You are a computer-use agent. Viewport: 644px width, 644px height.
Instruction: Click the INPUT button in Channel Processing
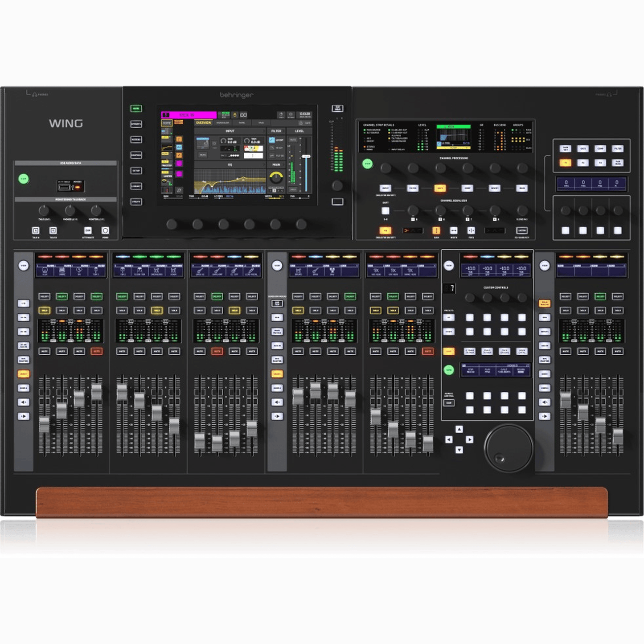click(x=386, y=188)
